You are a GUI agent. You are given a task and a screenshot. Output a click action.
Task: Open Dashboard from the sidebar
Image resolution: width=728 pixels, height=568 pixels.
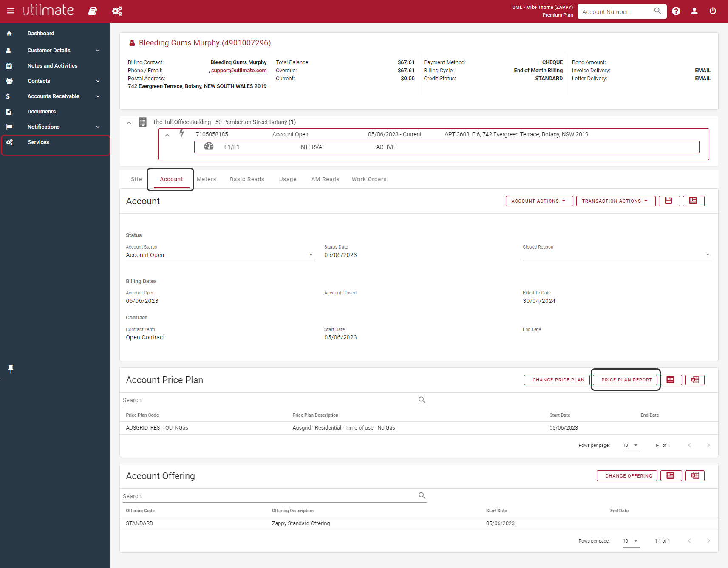coord(41,34)
